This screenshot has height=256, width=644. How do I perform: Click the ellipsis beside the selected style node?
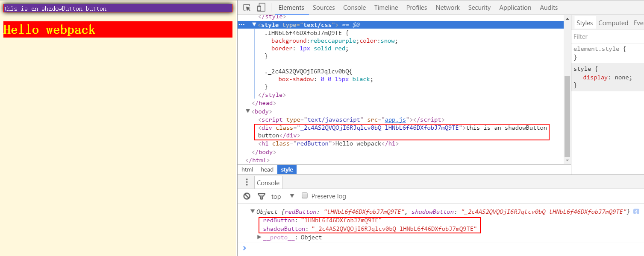pyautogui.click(x=241, y=25)
